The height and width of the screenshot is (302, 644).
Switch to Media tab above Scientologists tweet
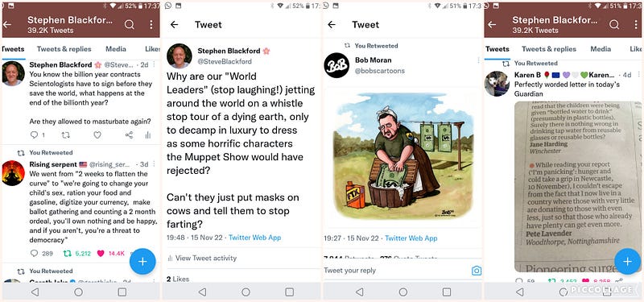[x=116, y=49]
